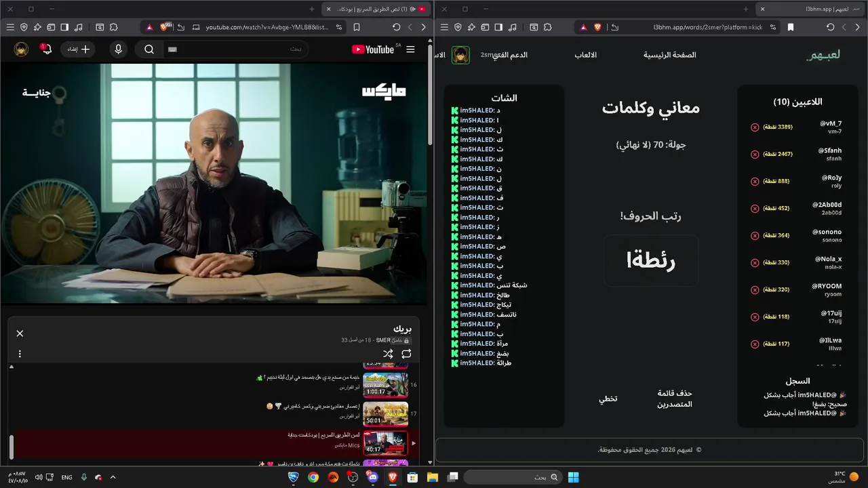Remove player @2Ab00d from the list
This screenshot has height=488, width=868.
pos(755,209)
